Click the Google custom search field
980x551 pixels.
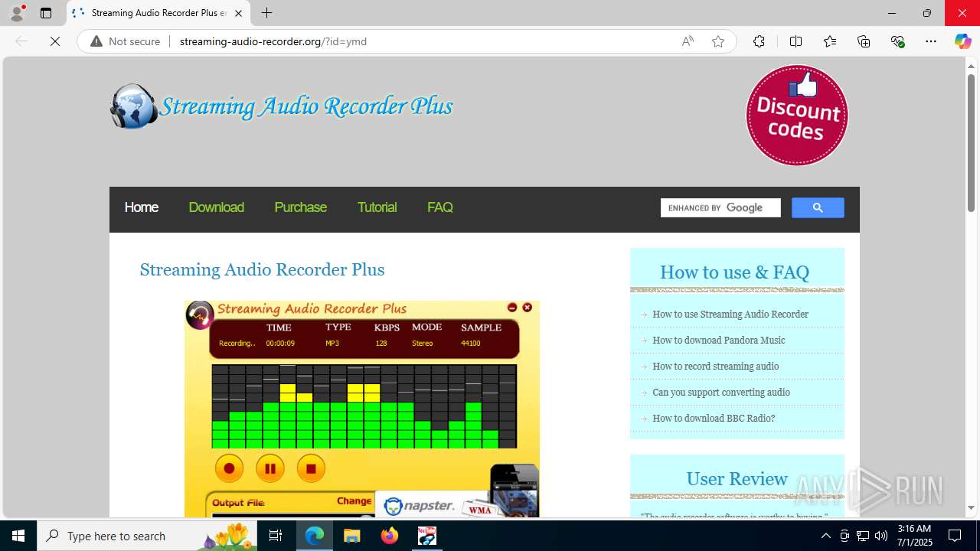720,207
